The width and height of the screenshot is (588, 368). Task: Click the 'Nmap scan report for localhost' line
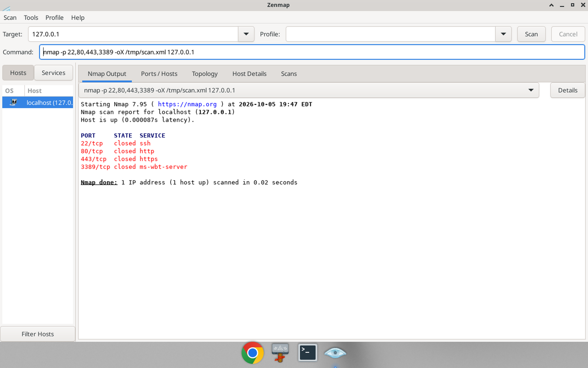158,112
